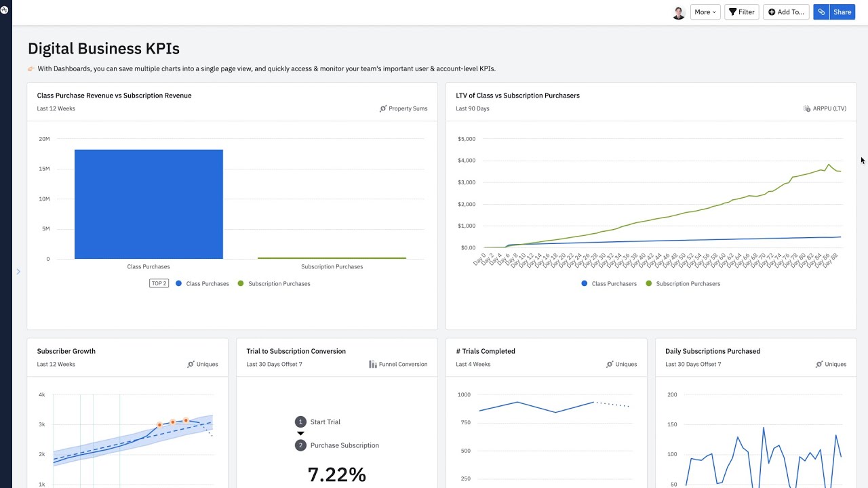
Task: Click the Share button
Action: pos(842,12)
